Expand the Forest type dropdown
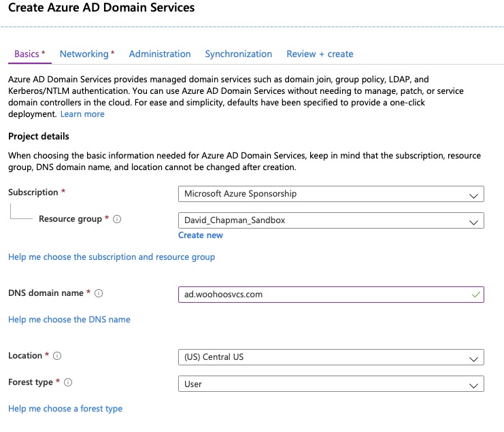This screenshot has height=432, width=504. (331, 384)
